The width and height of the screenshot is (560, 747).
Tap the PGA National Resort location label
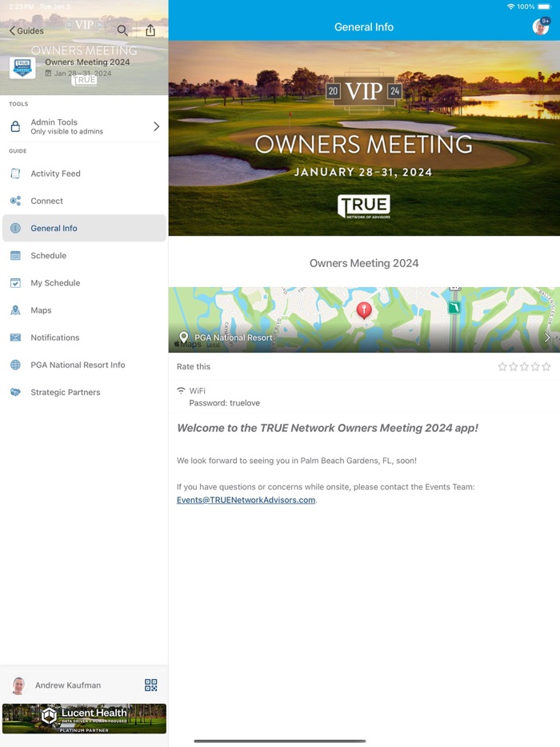[233, 338]
